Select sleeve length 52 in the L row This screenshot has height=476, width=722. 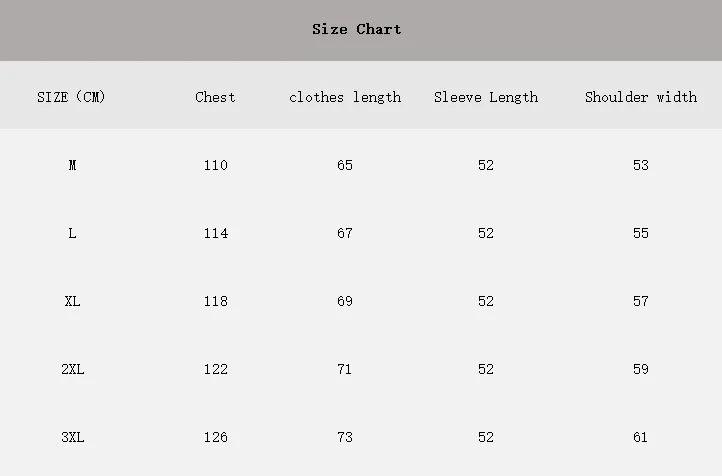pos(486,233)
